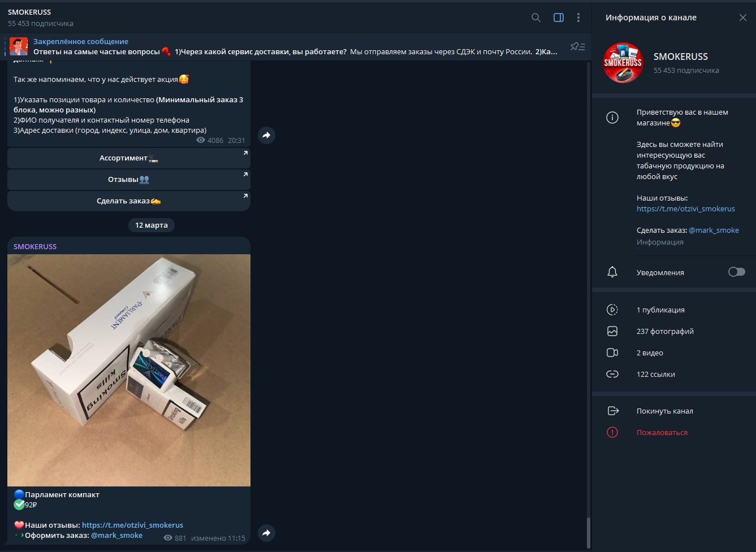Open otzivi_smokerus link in the post
This screenshot has height=552, width=756.
(x=132, y=525)
